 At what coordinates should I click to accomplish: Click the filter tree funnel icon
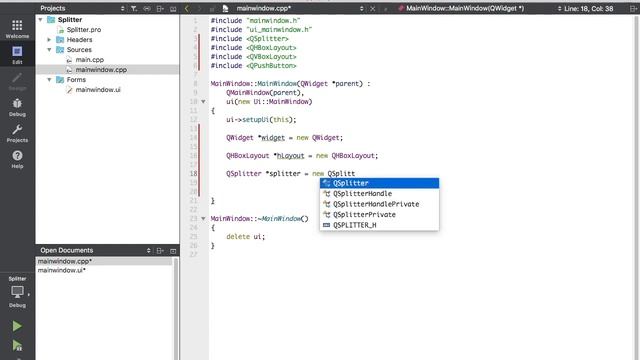coord(134,8)
